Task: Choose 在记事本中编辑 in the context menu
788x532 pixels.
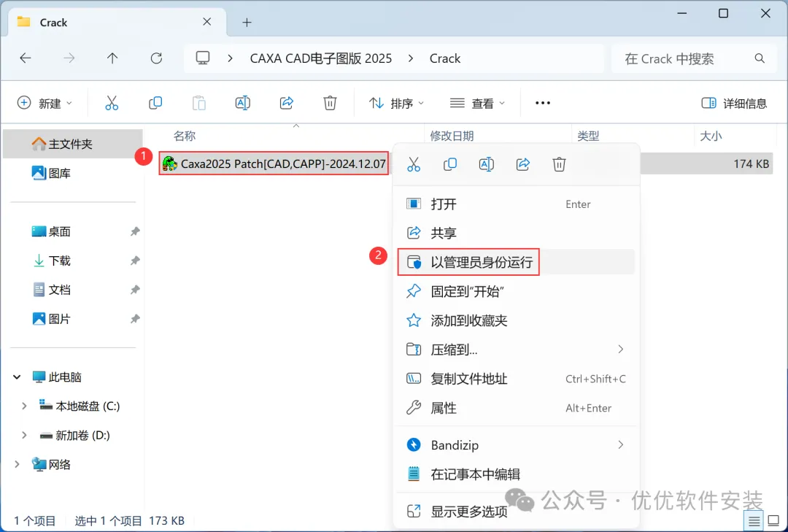Action: coord(516,474)
